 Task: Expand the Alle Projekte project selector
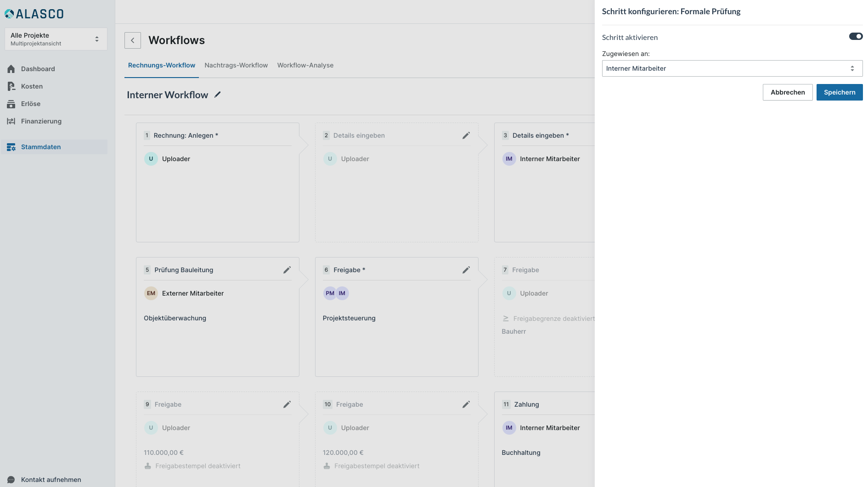click(x=56, y=39)
